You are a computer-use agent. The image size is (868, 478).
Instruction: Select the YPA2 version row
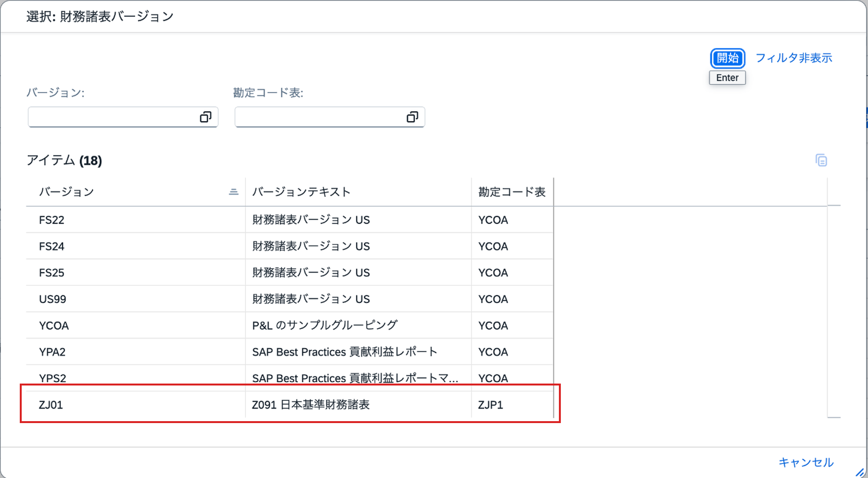click(x=290, y=352)
